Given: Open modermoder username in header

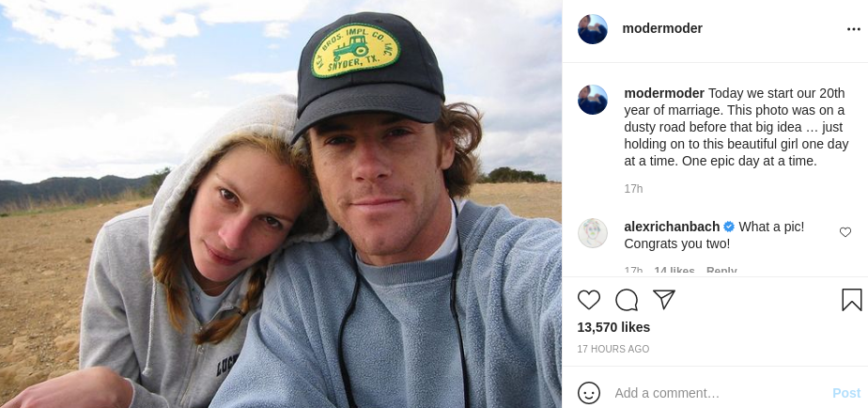Looking at the screenshot, I should (x=662, y=29).
